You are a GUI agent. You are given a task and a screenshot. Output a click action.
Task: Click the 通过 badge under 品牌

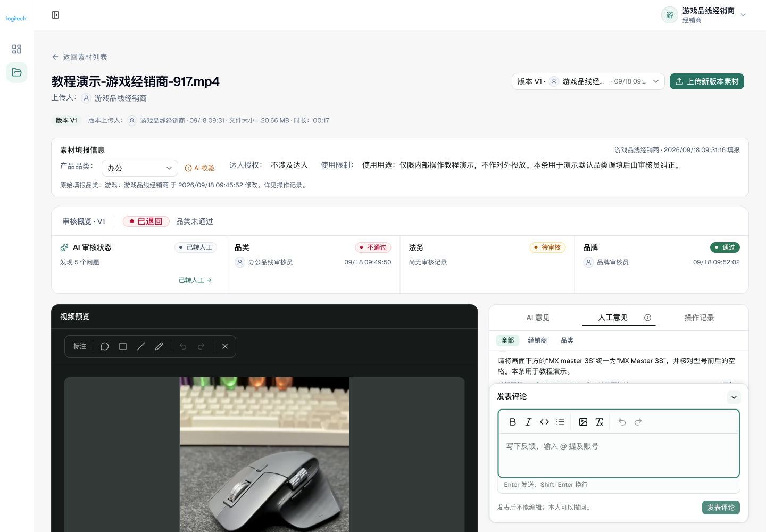point(725,247)
